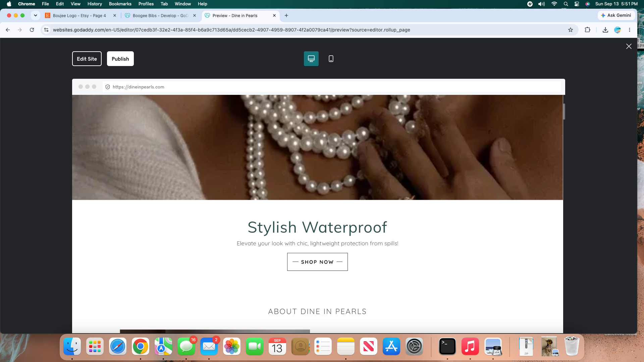Open App Store from the Dock
This screenshot has width=644, height=362.
click(391, 346)
